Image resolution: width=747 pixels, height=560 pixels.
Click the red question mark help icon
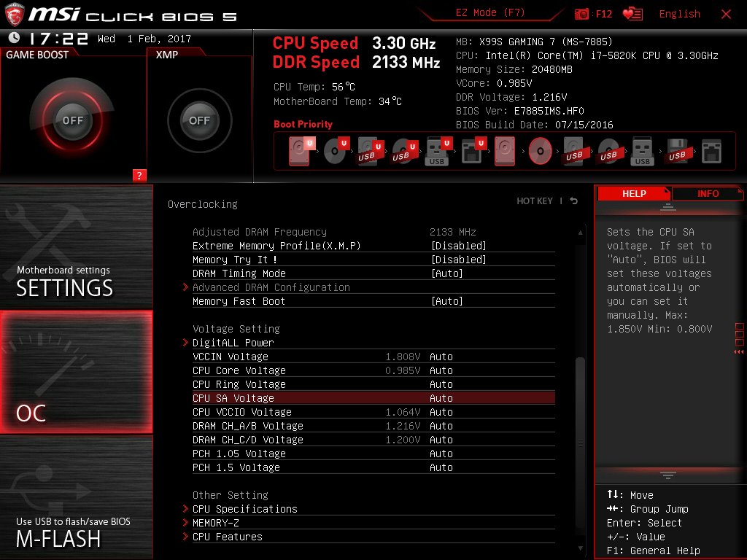139,175
